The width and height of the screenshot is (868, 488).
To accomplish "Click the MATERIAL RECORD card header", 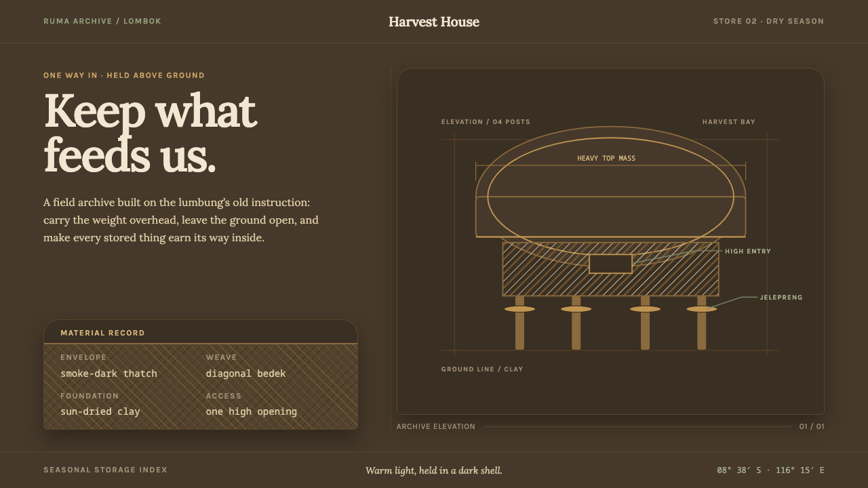I will tap(201, 332).
